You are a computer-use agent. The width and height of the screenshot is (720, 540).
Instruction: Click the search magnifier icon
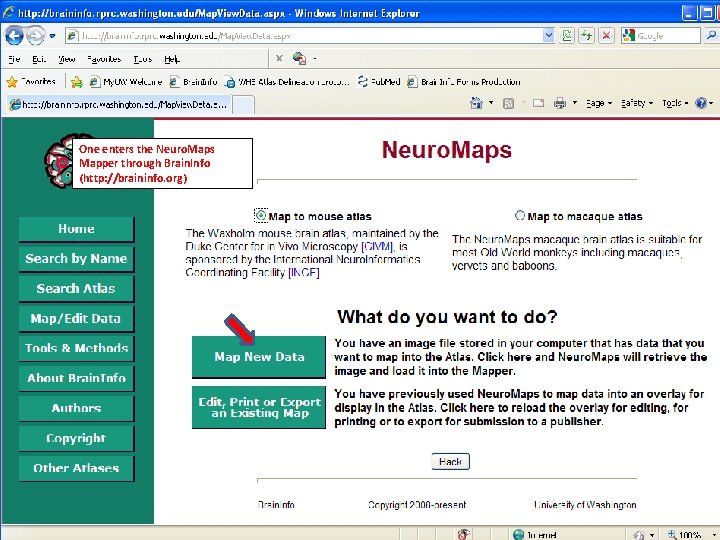click(711, 35)
